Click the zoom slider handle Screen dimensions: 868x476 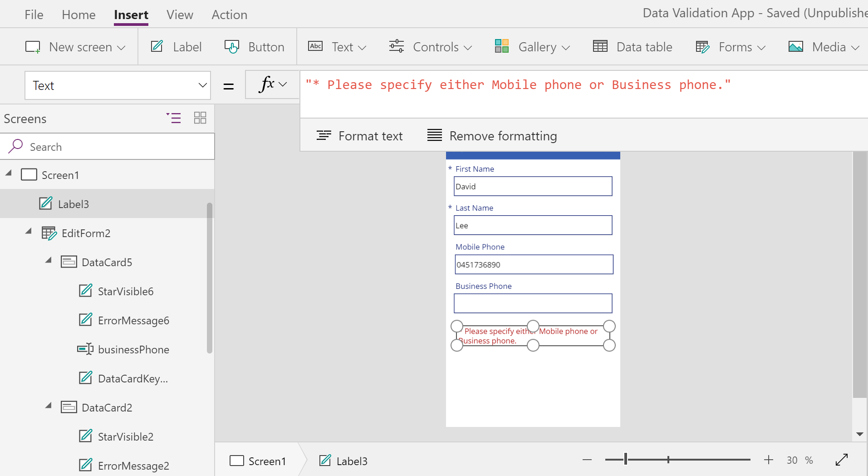[626, 459]
